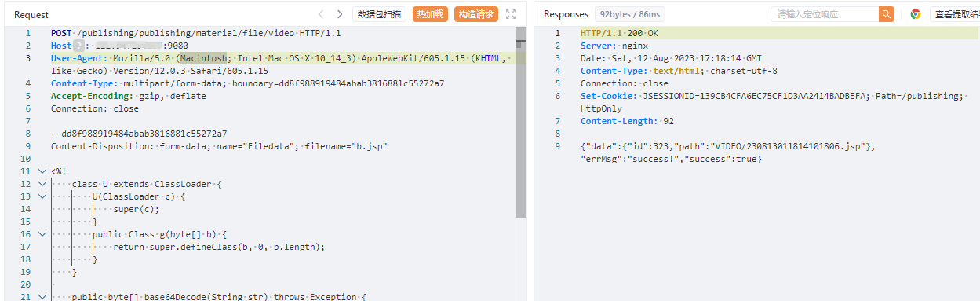The height and width of the screenshot is (301, 980).
Task: Go to previous request with left arrow
Action: (x=321, y=14)
